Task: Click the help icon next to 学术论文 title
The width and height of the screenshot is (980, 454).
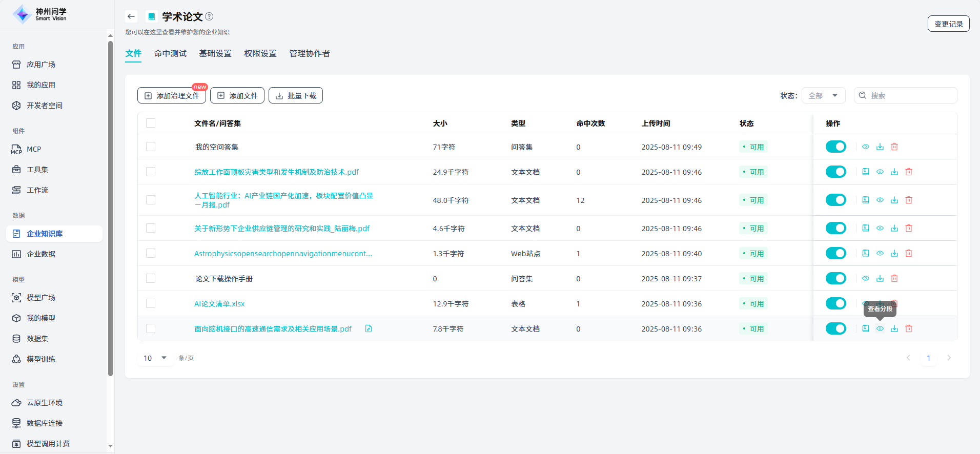Action: click(209, 16)
